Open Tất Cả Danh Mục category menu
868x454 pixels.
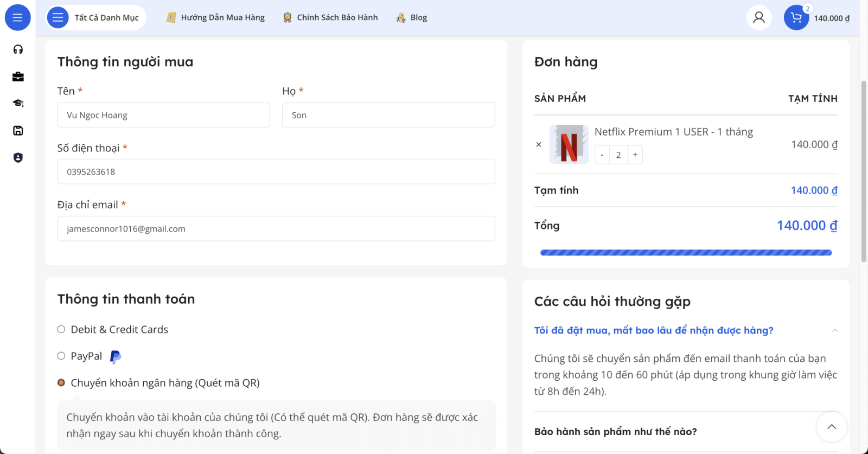pos(96,17)
